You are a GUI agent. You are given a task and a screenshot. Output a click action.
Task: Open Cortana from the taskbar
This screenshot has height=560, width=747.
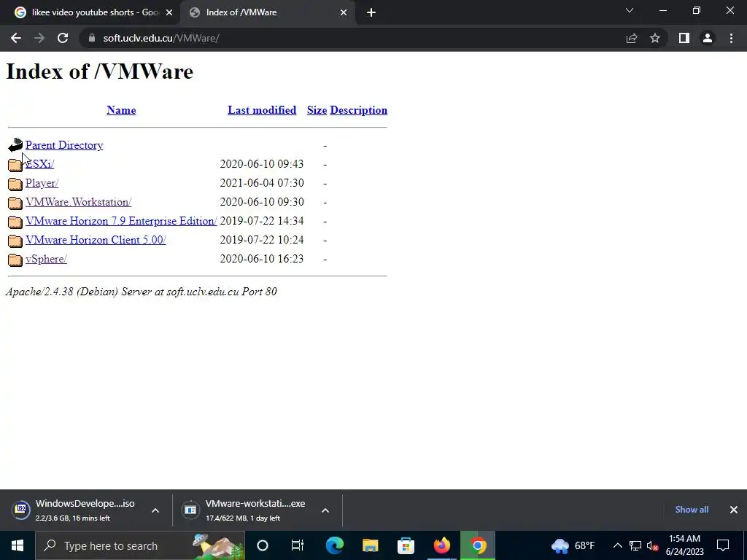pyautogui.click(x=263, y=545)
